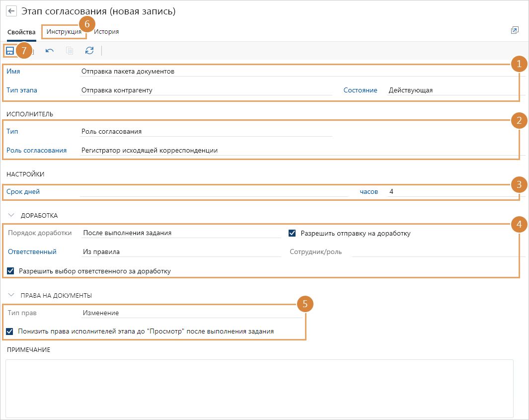The image size is (529, 420).
Task: Select the Свойства tab
Action: tap(21, 32)
